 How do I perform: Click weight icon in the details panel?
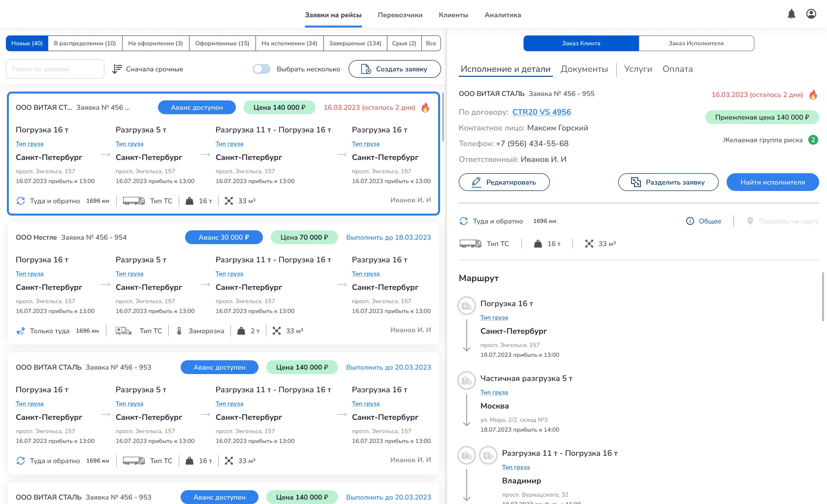tap(538, 244)
